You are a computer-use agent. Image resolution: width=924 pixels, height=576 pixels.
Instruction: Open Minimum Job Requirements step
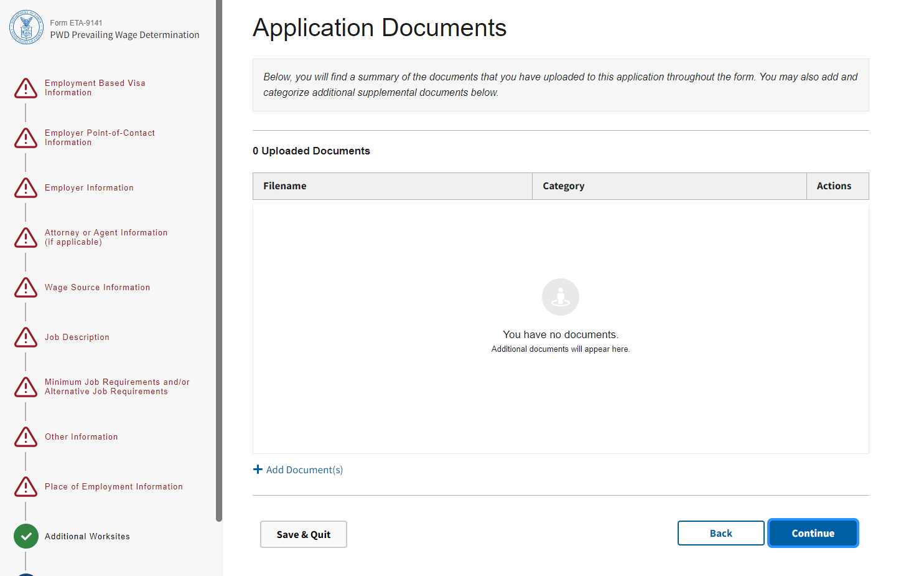[117, 387]
